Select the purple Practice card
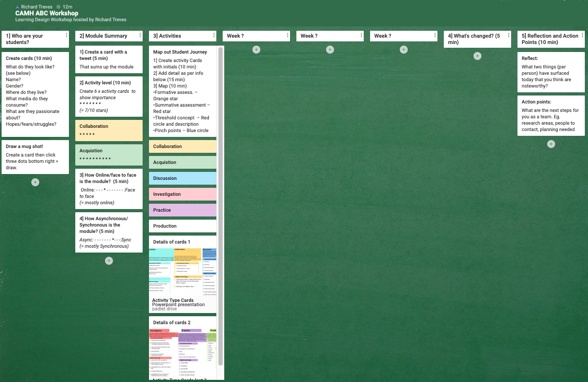Screen dimensions: 588x382 point(182,210)
